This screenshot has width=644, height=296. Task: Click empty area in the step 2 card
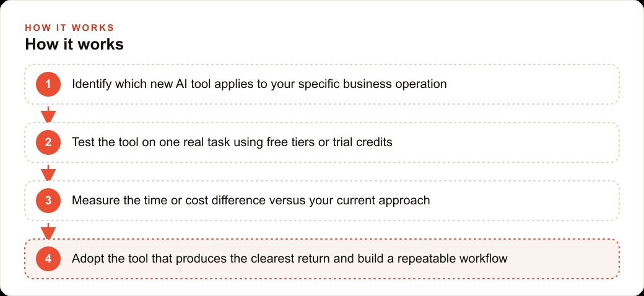click(505, 142)
